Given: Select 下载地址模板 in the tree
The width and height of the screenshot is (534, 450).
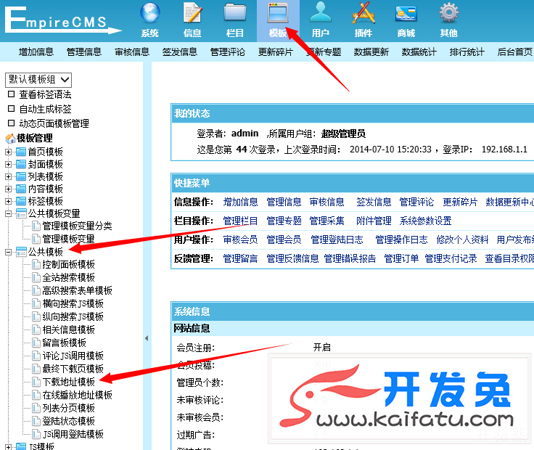Looking at the screenshot, I should (x=68, y=382).
